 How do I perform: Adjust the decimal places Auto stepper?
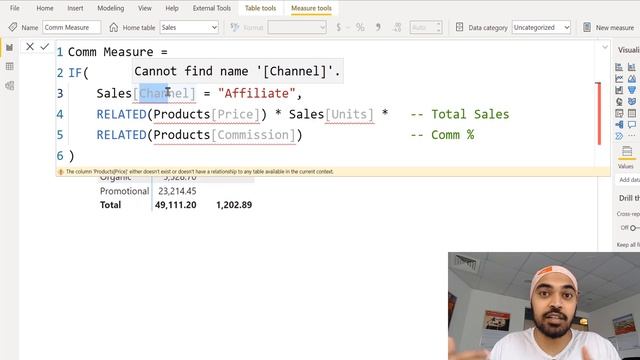439,27
